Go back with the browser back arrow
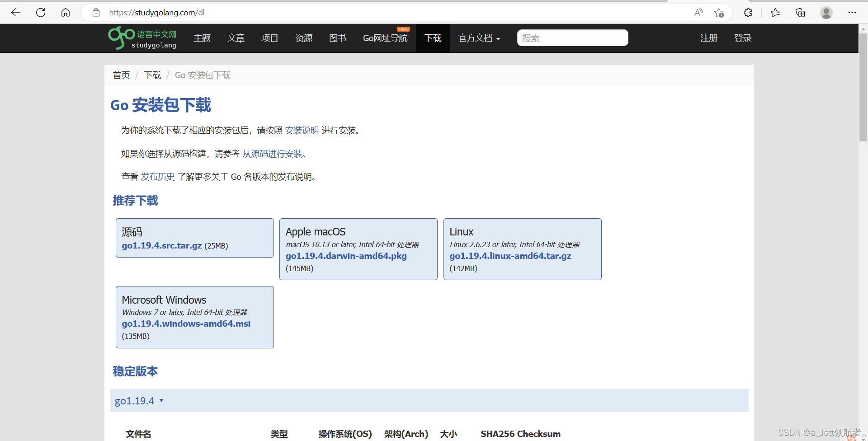 click(x=16, y=13)
